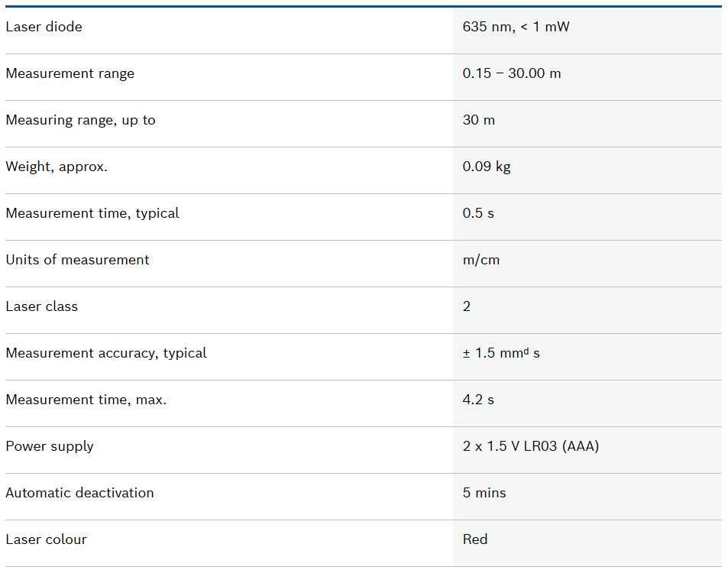Click the "4.2 s" max time value
728x570 pixels.
coord(478,400)
